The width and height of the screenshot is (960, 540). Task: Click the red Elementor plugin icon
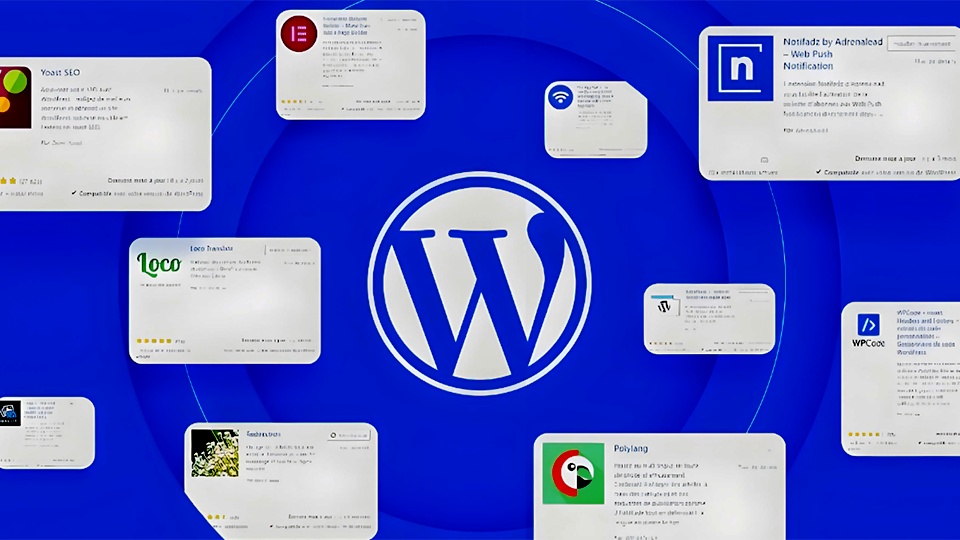click(297, 36)
